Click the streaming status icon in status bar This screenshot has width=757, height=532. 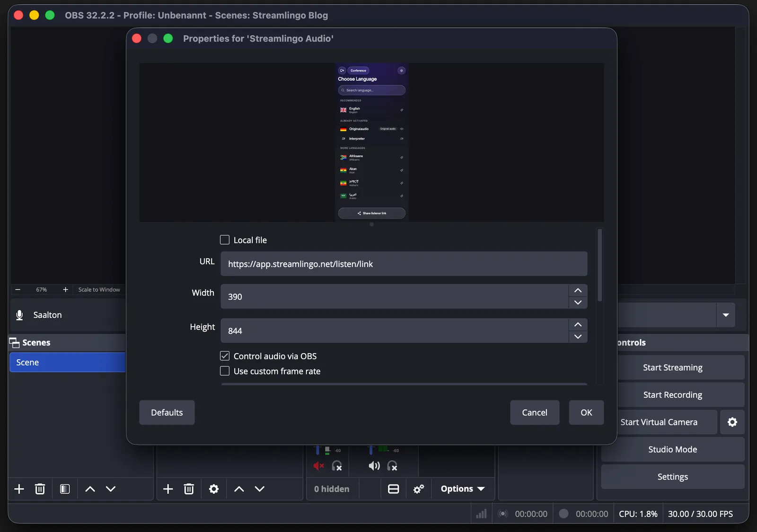pos(503,514)
